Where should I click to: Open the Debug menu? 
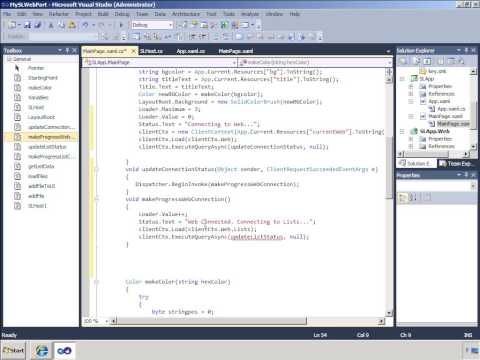point(122,14)
